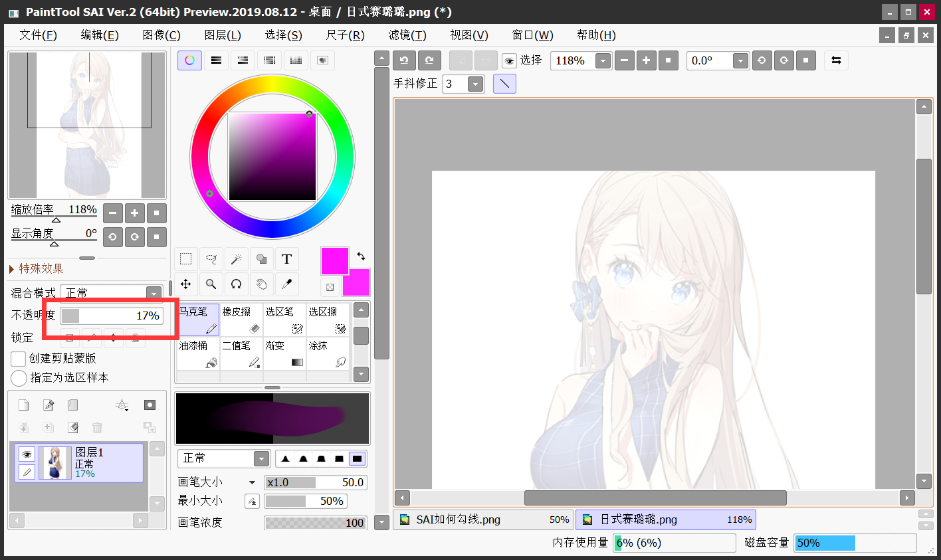Toggle straight line drawing mode
Screen dimensions: 941x560
tap(505, 84)
